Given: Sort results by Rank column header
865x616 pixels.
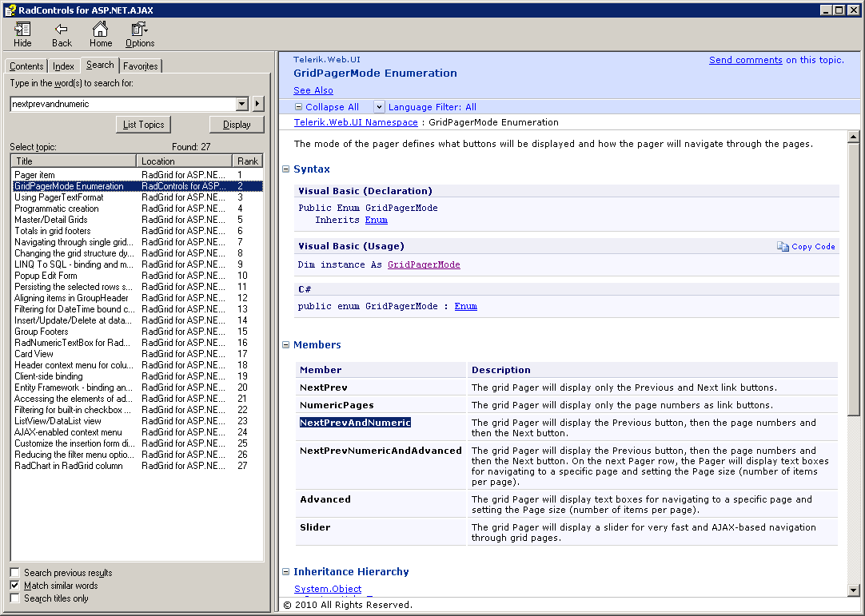Looking at the screenshot, I should coord(248,161).
